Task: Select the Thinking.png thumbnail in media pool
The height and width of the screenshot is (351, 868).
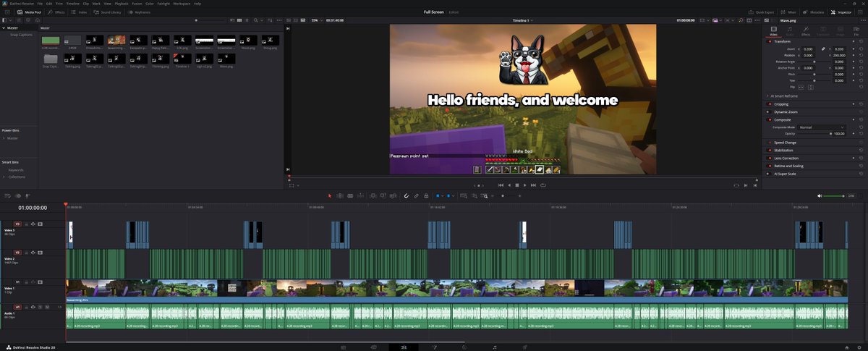Action: click(x=161, y=59)
